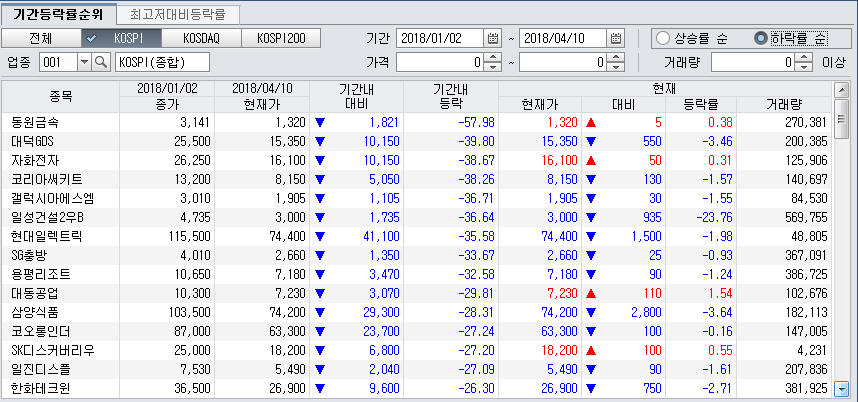Click the sector search magnifier icon
Screen dimensions: 858x402
pos(100,62)
